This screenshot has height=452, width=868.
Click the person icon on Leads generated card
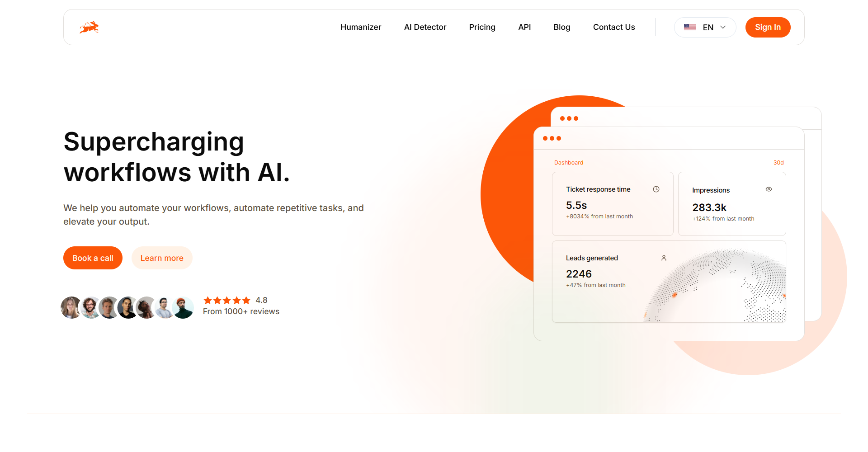[664, 258]
